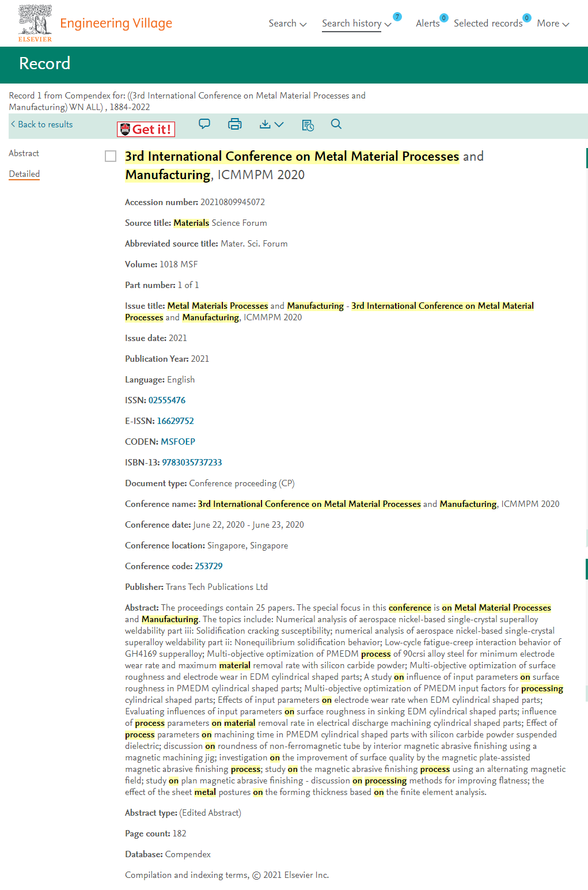Click the Elsevier tree logo
This screenshot has width=588, height=890.
[35, 23]
